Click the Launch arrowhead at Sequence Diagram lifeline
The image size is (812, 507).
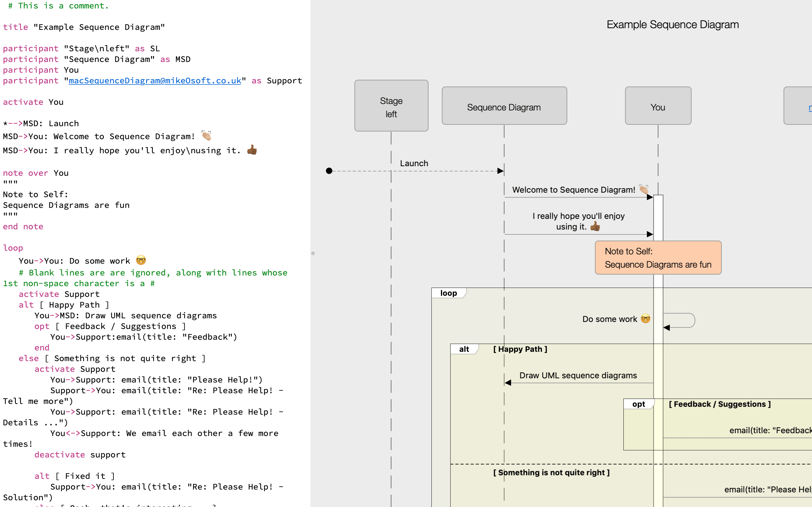pos(500,171)
